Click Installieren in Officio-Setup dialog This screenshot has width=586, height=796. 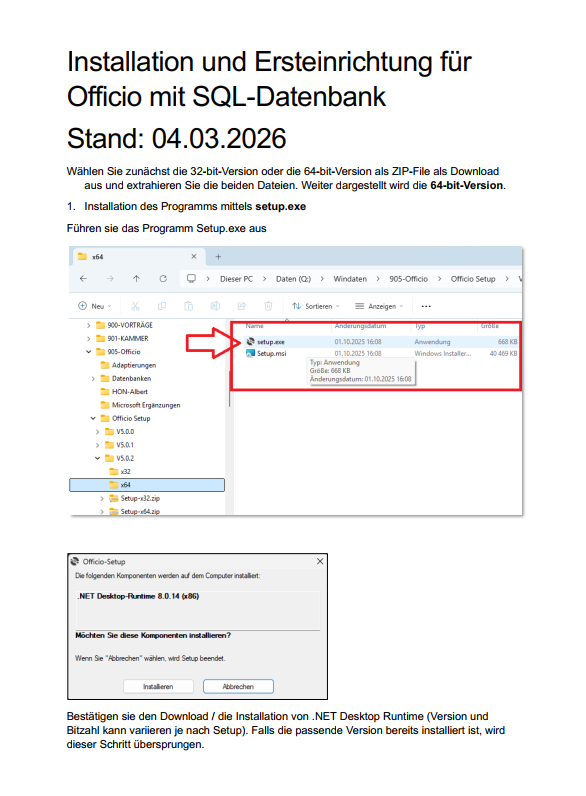tap(158, 686)
